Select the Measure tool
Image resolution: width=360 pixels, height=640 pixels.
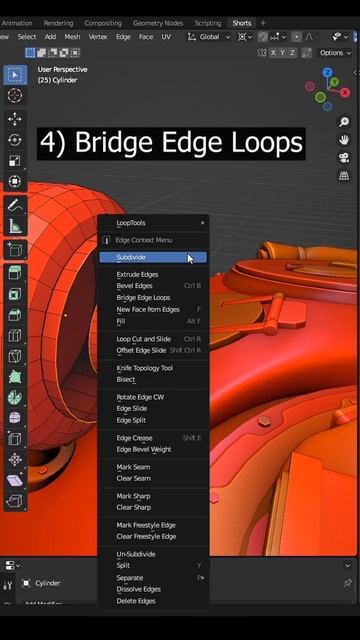click(15, 226)
